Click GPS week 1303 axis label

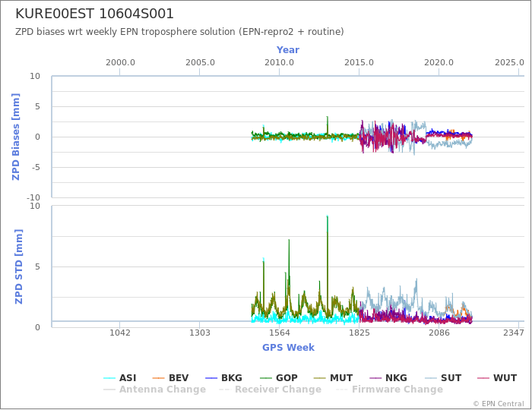[x=199, y=333]
